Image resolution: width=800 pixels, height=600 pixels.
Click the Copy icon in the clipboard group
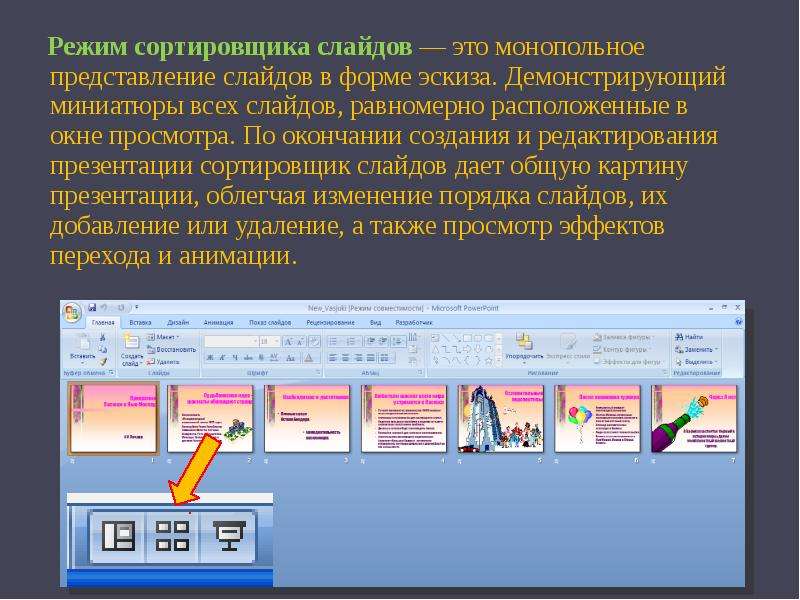[x=103, y=349]
